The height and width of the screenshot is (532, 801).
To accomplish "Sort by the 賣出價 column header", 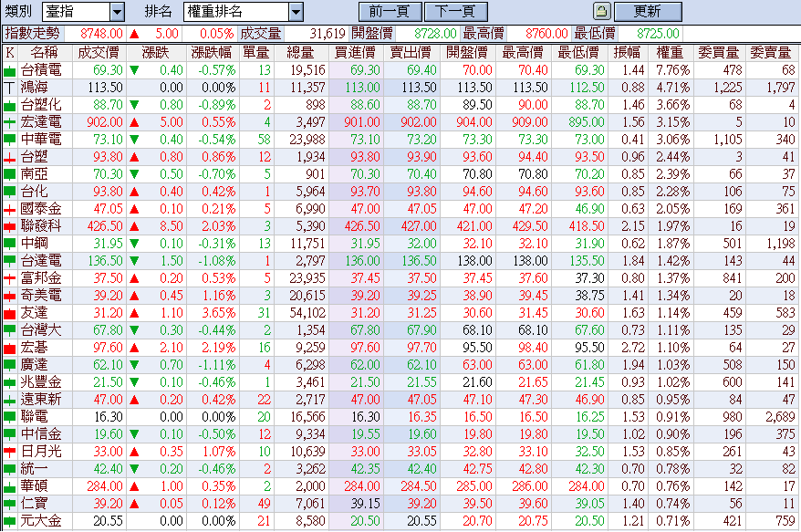I will coord(411,53).
